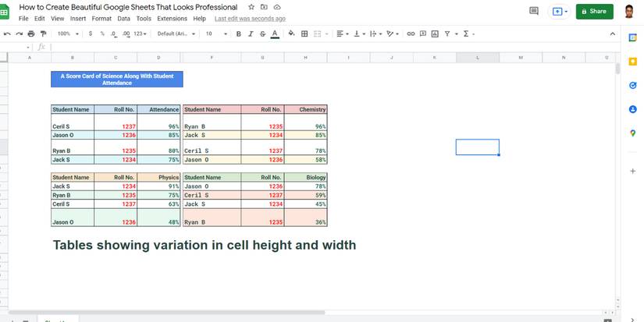Open the Tools menu
The height and width of the screenshot is (322, 644).
(x=144, y=19)
